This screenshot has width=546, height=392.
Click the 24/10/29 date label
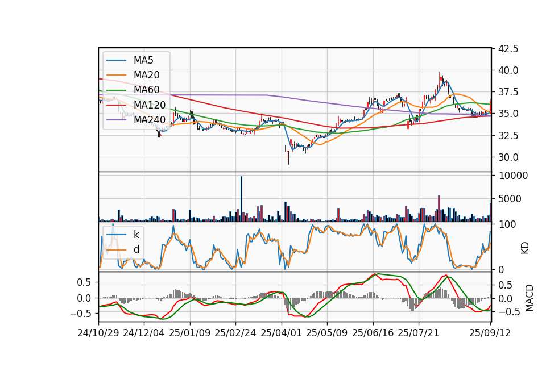click(x=98, y=333)
